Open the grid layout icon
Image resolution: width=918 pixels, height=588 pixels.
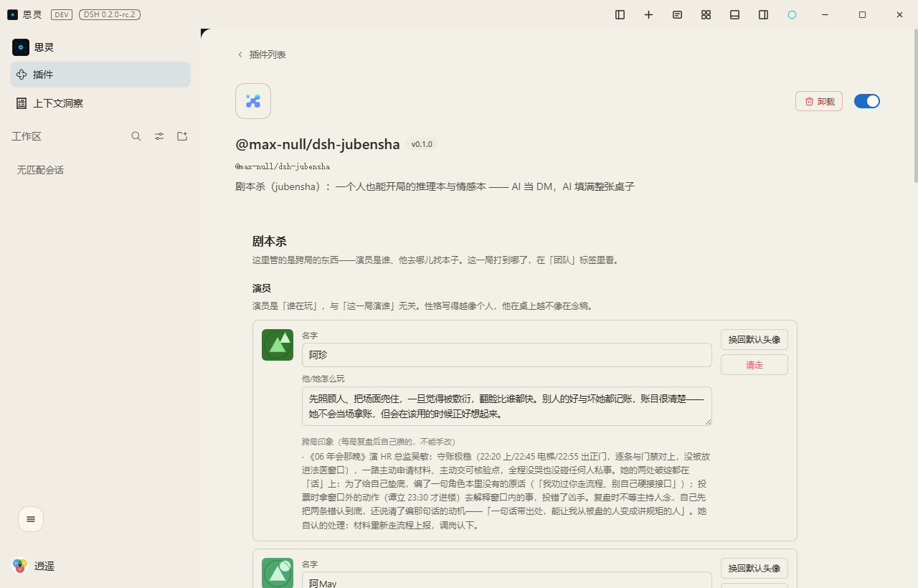[x=706, y=14]
